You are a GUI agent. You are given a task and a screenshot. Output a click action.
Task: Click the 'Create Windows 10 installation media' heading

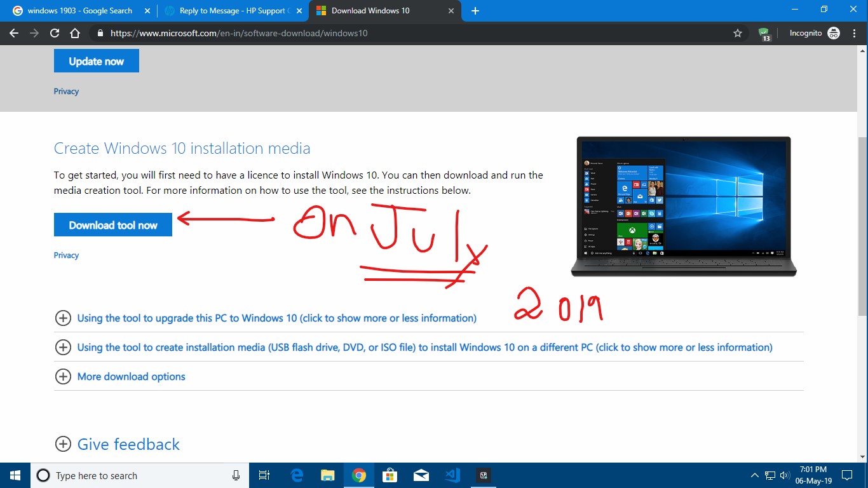coord(182,148)
